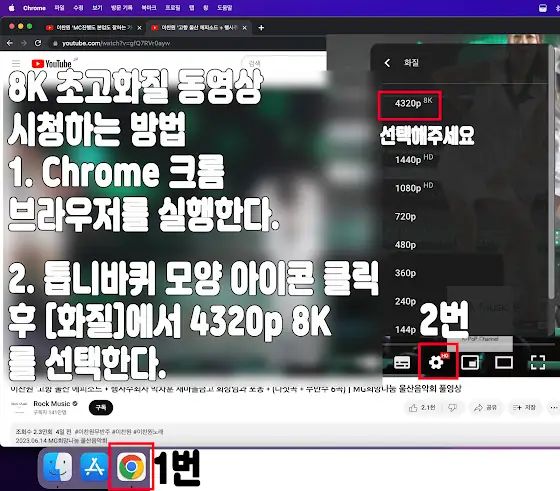Select 1080p HD video quality
The image size is (560, 491).
[414, 187]
